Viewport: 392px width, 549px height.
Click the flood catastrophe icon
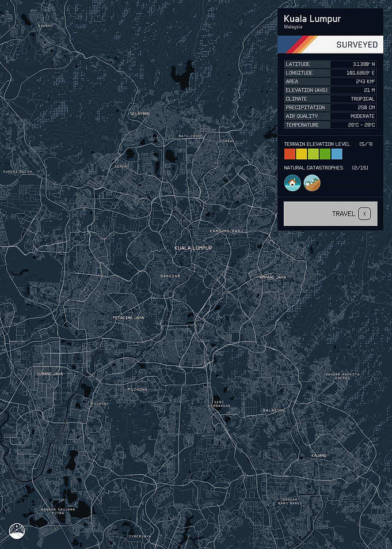[x=292, y=183]
